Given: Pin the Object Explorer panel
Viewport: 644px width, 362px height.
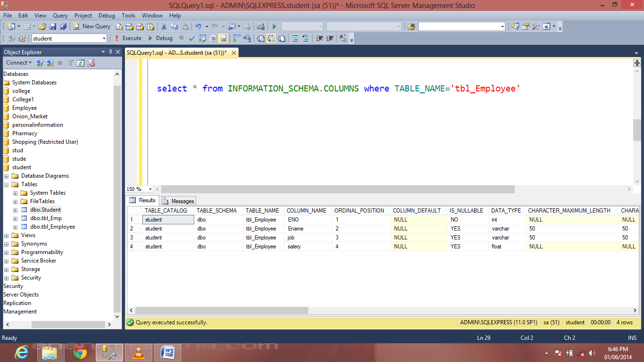Looking at the screenshot, I should (x=110, y=52).
